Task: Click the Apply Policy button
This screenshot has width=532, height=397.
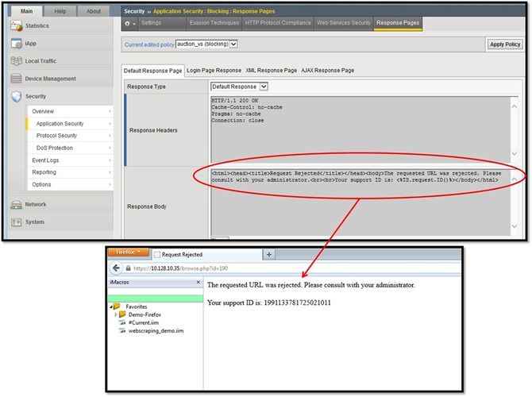Action: (x=505, y=44)
